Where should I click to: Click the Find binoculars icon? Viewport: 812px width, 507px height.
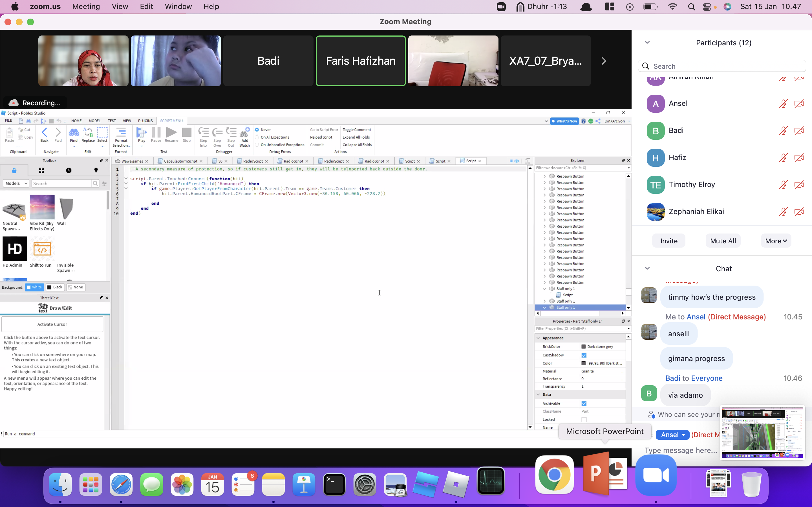(x=74, y=133)
